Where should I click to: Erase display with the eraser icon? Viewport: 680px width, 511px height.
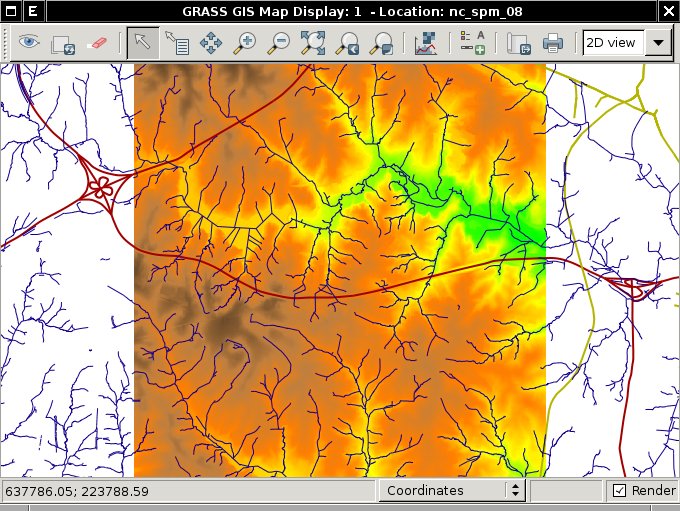(x=97, y=43)
